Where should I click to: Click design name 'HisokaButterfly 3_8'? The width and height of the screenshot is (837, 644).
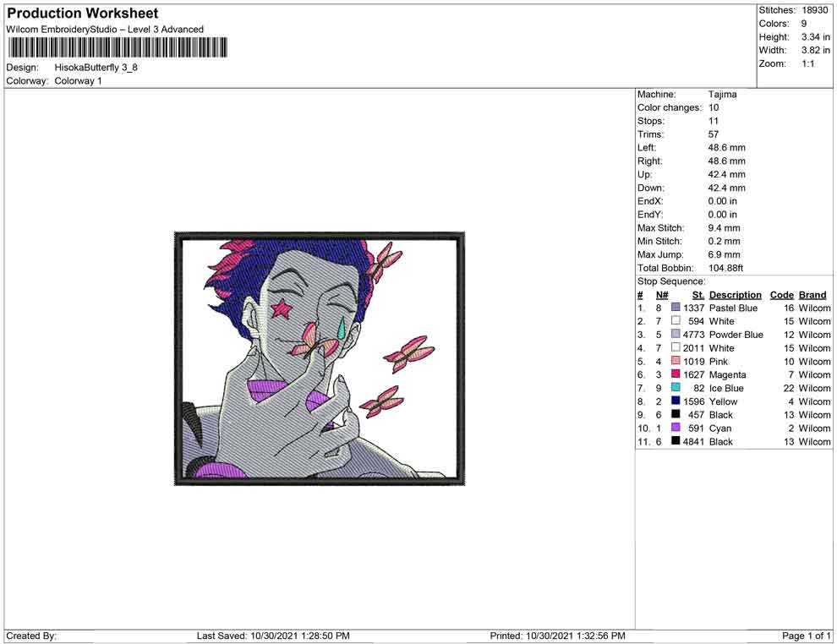(x=96, y=68)
